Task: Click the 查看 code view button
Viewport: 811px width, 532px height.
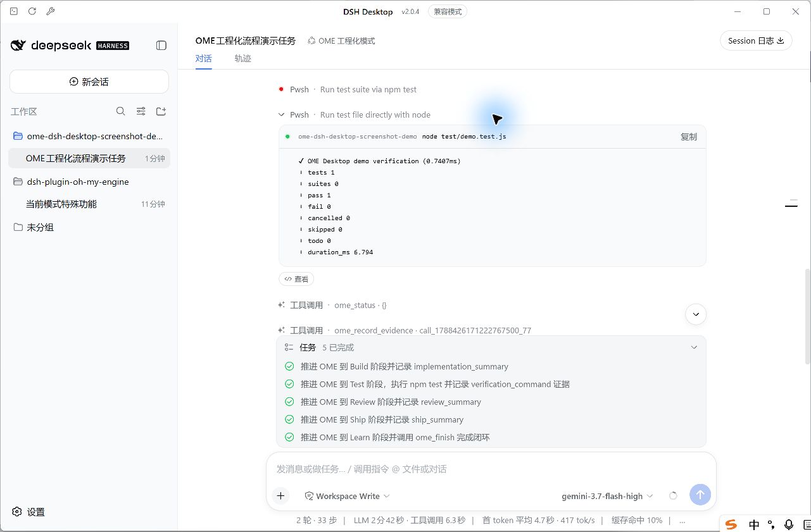Action: tap(296, 279)
